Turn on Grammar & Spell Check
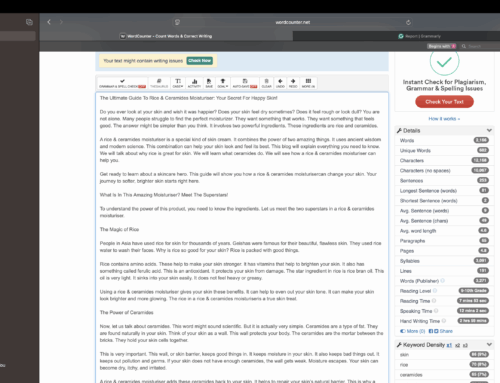This screenshot has width=500, height=383. tap(122, 83)
